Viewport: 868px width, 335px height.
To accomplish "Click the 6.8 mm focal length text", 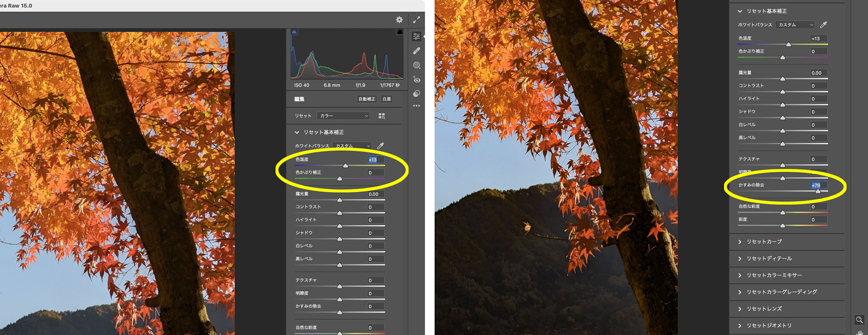I will 332,85.
